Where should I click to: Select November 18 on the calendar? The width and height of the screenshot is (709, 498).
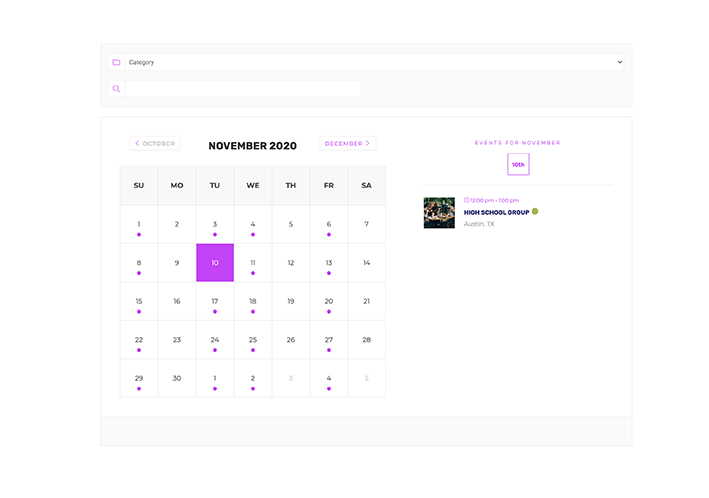coord(253,301)
